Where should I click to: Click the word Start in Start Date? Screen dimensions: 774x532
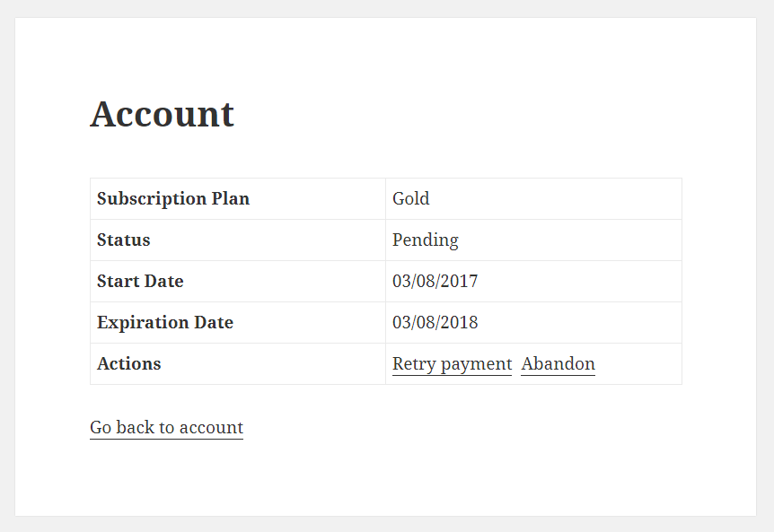click(119, 282)
